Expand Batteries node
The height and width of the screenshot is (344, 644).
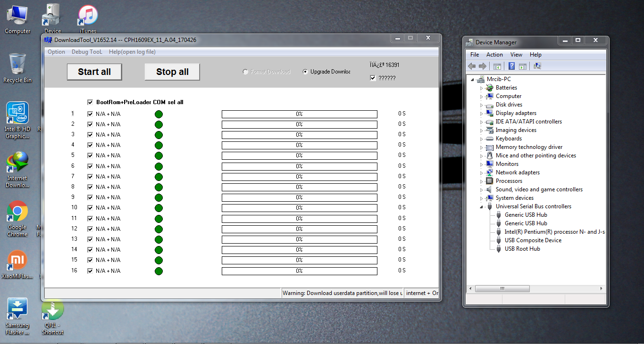tap(482, 88)
